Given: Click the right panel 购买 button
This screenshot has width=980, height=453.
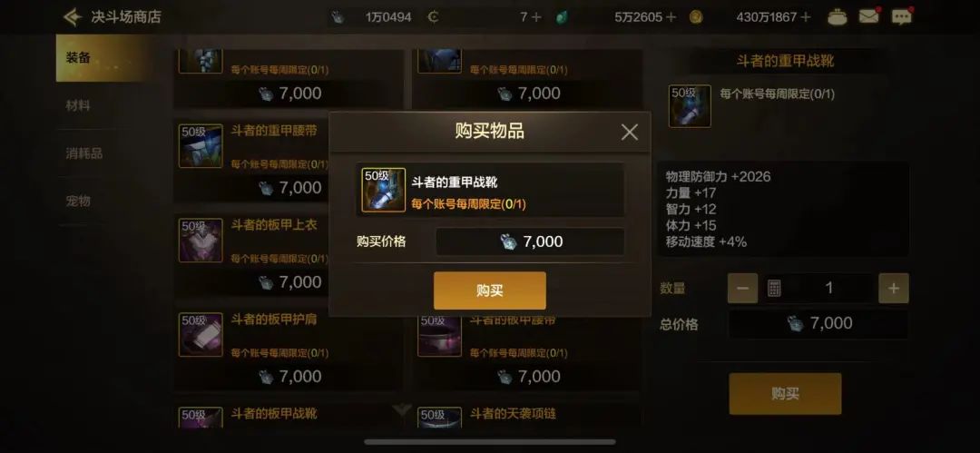Looking at the screenshot, I should click(785, 394).
